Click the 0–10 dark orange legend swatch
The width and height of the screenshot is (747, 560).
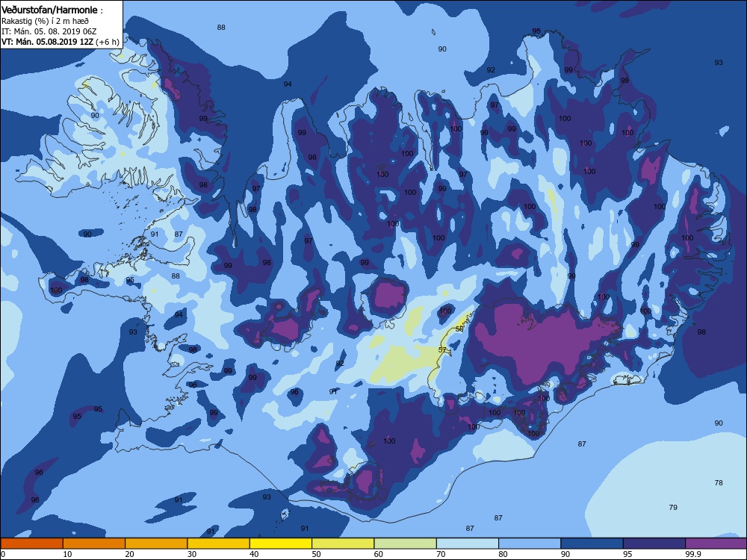[31, 544]
